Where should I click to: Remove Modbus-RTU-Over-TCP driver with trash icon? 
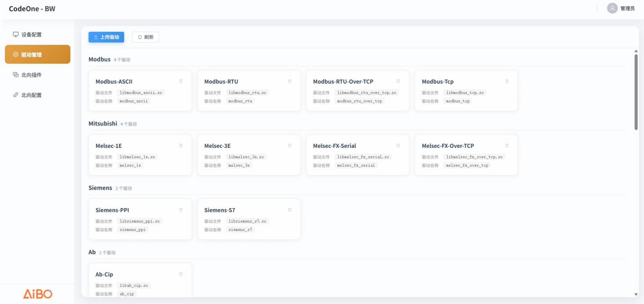pyautogui.click(x=398, y=81)
